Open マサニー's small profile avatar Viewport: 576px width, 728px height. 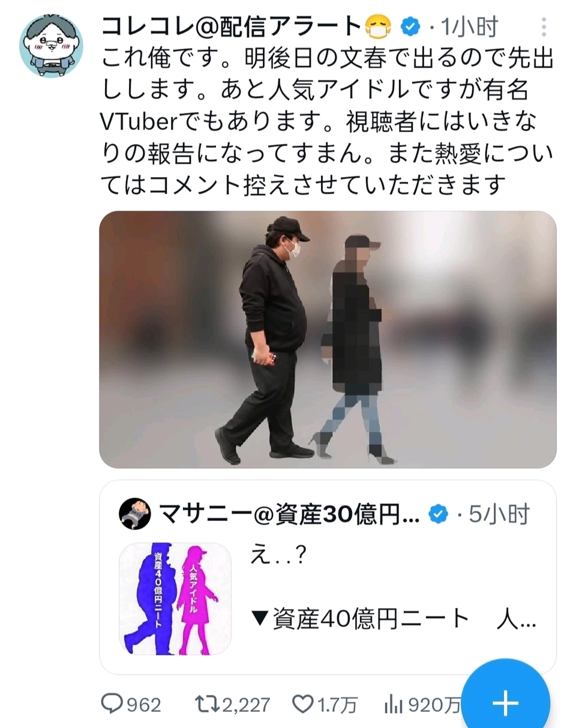click(135, 513)
